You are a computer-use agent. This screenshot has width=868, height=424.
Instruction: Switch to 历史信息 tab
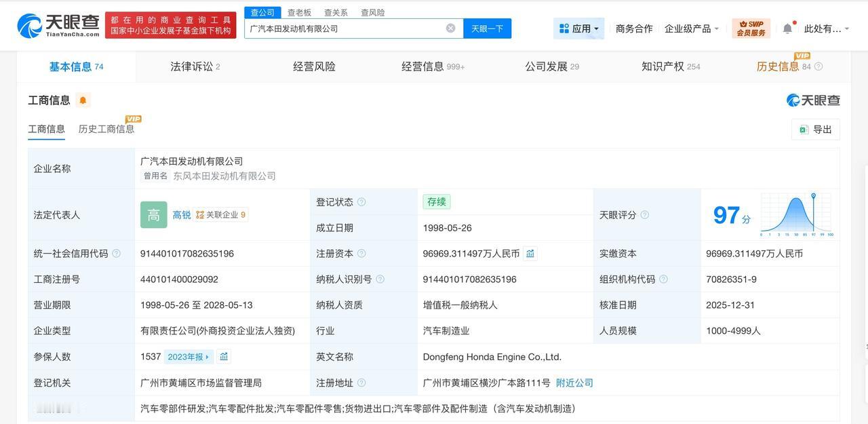click(778, 66)
